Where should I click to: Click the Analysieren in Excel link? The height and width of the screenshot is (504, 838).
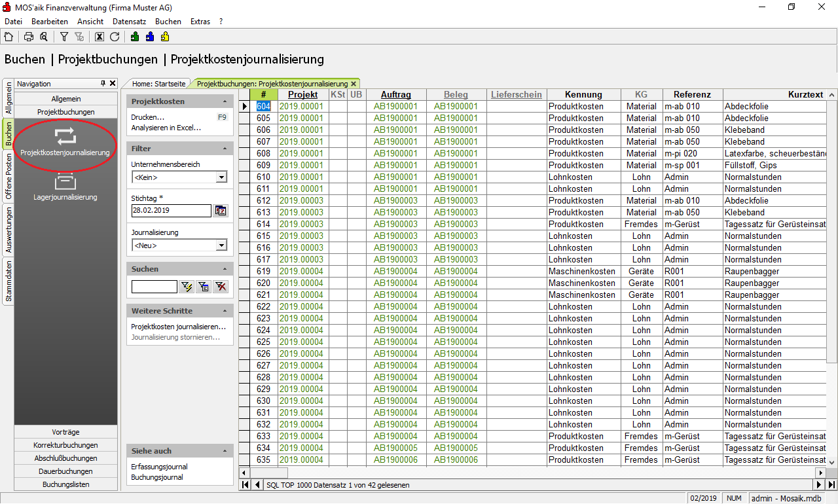click(x=166, y=128)
